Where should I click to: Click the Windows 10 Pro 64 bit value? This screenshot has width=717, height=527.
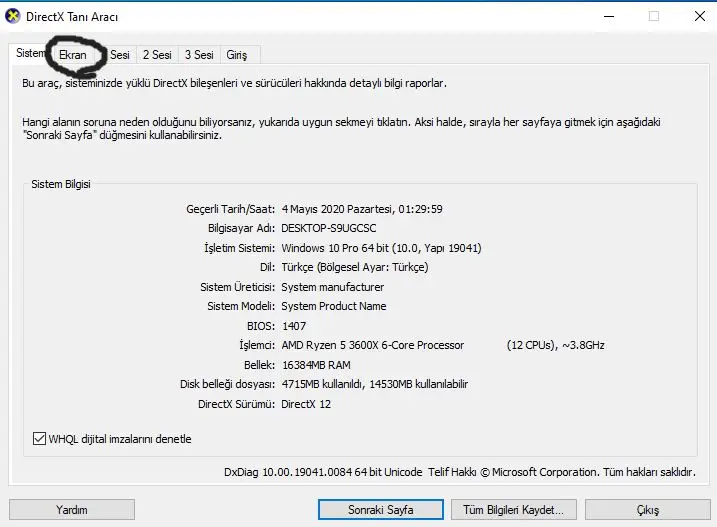pyautogui.click(x=381, y=248)
